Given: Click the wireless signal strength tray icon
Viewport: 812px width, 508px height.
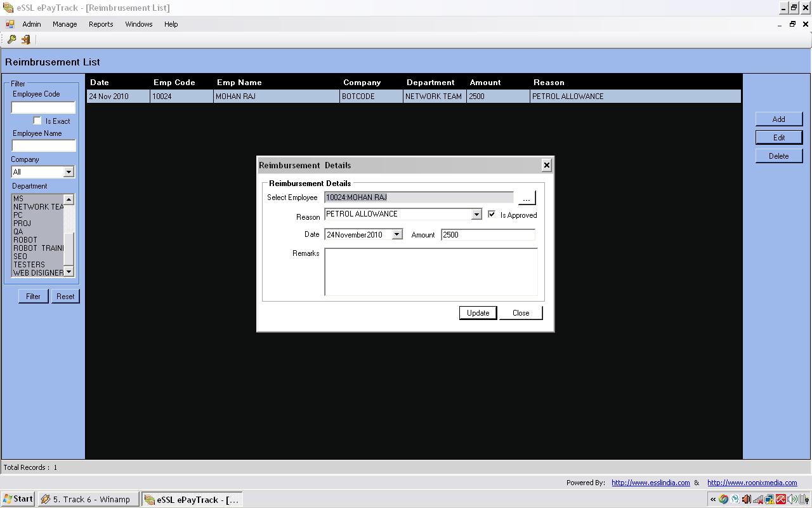Looking at the screenshot, I should coord(758,499).
